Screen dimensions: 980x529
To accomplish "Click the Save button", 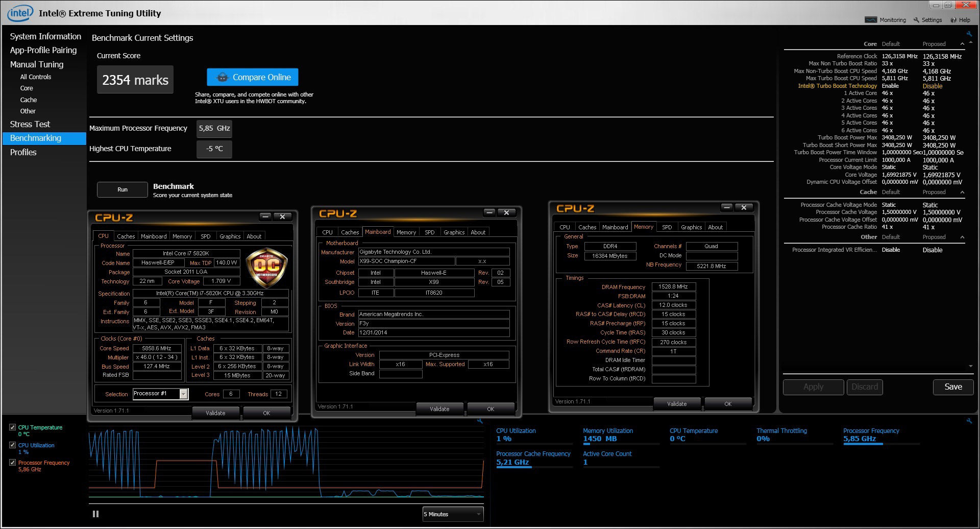I will click(953, 387).
